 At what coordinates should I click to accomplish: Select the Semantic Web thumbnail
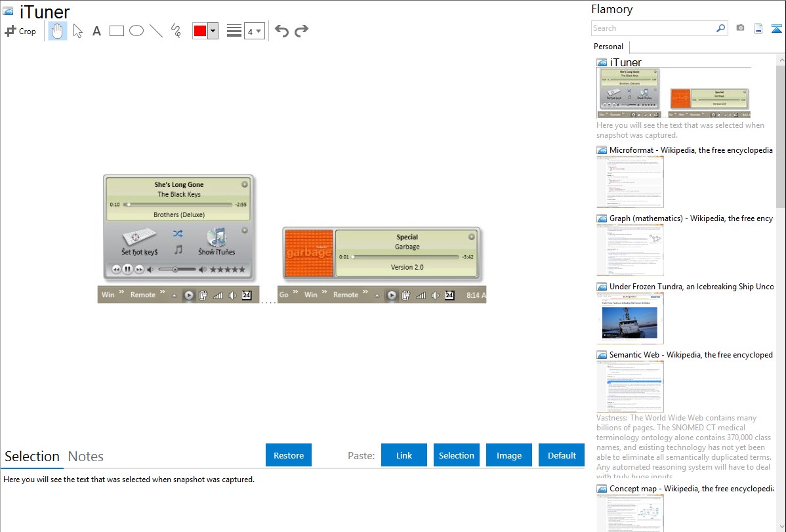[630, 386]
